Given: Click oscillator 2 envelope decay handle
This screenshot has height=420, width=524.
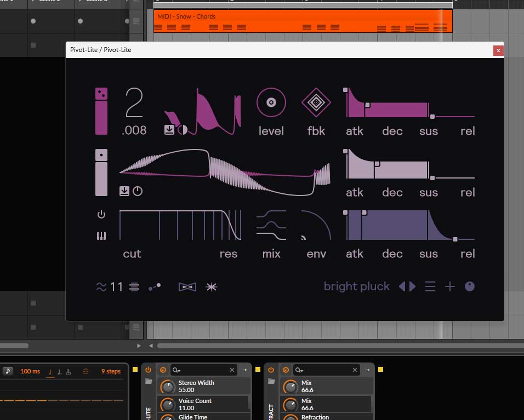Looking at the screenshot, I should coord(377,164).
